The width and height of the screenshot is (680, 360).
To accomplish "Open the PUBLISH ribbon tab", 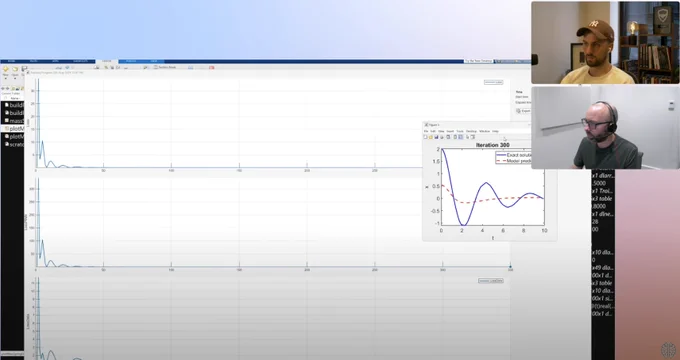I will pyautogui.click(x=131, y=61).
